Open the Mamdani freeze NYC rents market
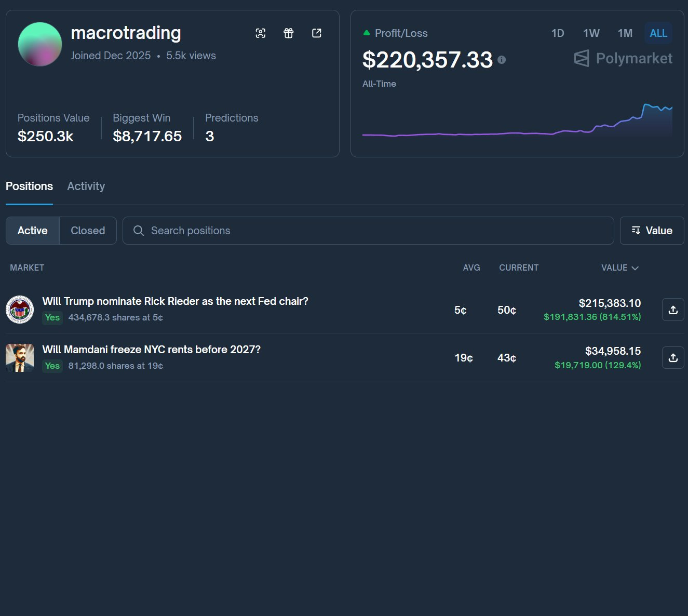 151,350
